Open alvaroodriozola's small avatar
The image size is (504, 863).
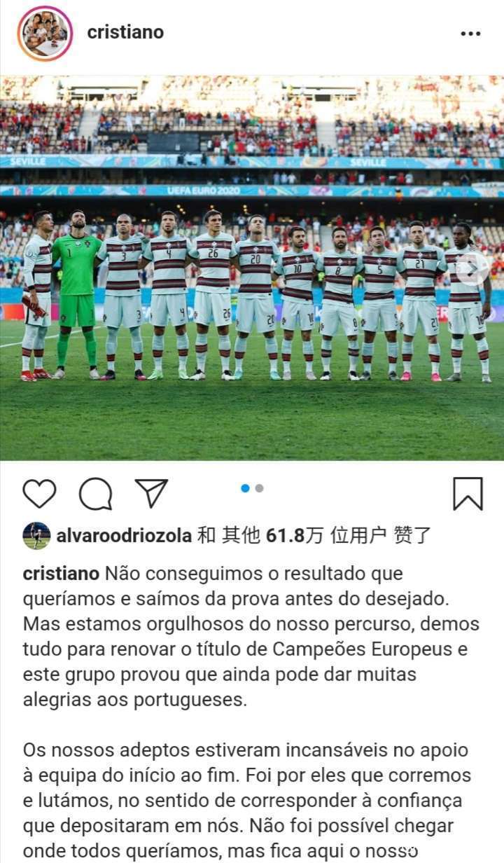36,536
